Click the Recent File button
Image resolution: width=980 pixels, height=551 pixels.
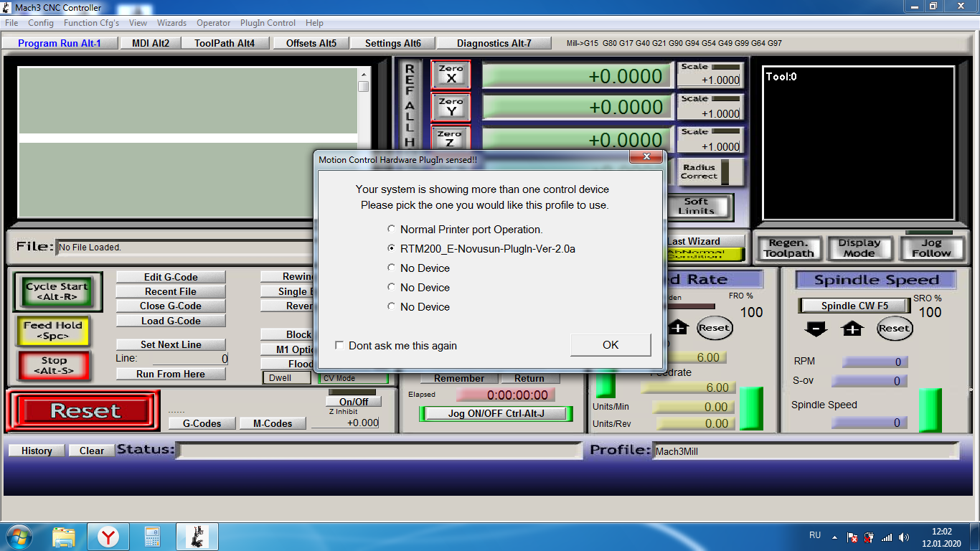pos(171,291)
